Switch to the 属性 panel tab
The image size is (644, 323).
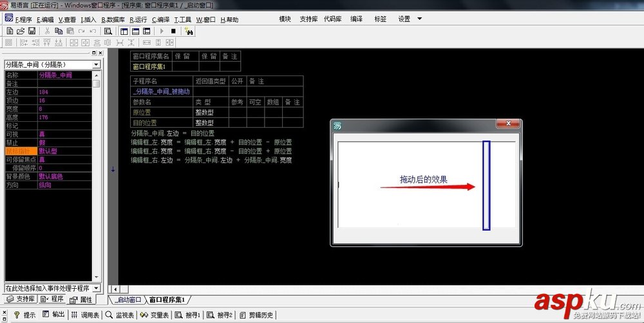81,300
